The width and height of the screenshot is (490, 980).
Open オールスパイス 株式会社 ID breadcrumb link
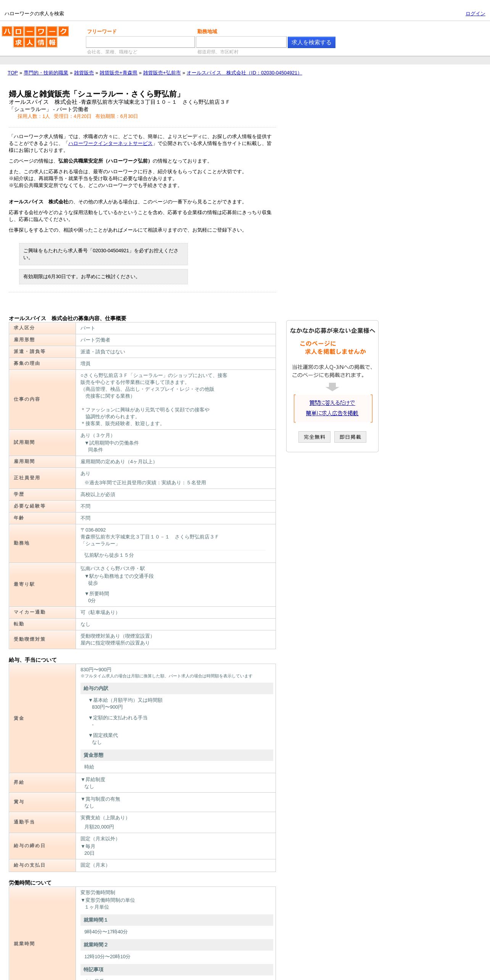click(x=244, y=73)
